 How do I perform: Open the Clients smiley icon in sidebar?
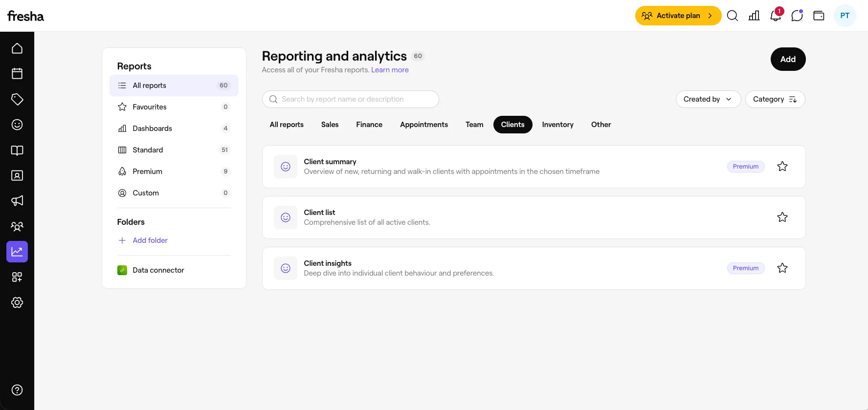point(17,125)
